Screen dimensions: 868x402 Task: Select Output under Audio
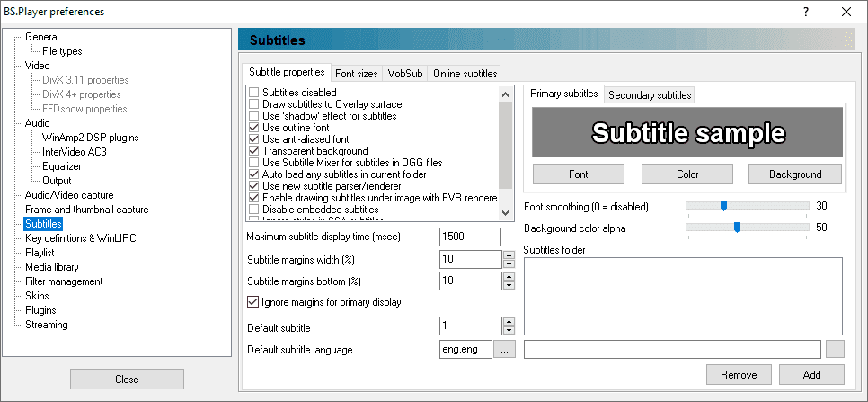tap(57, 181)
